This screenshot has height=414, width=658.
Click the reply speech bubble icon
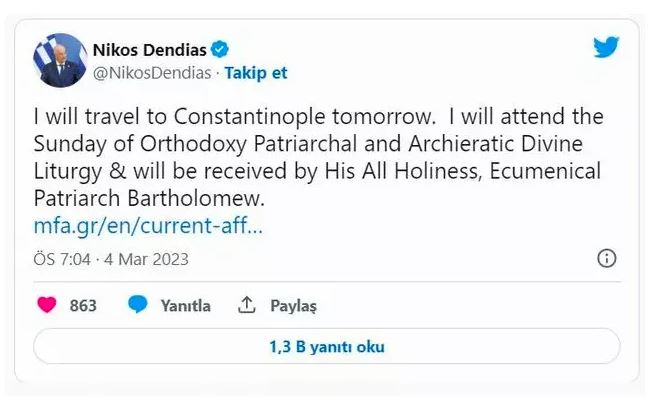138,305
